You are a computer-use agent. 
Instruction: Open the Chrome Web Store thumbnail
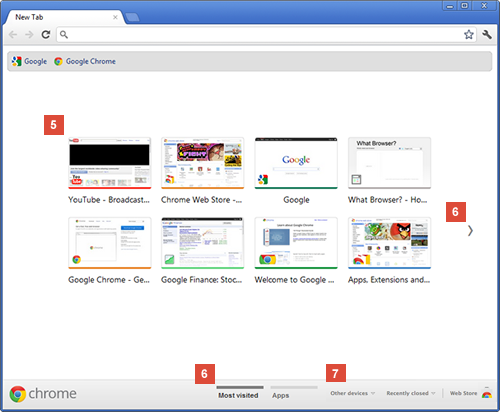(x=203, y=163)
